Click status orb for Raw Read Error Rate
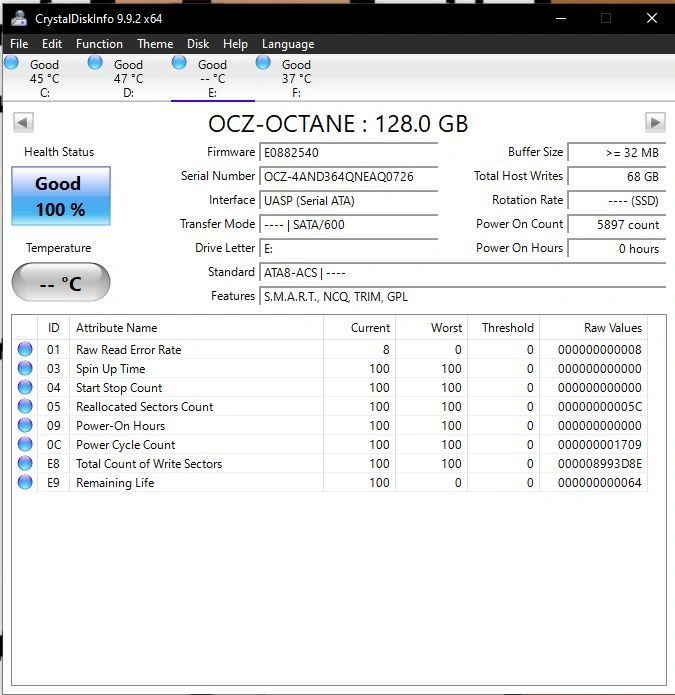 click(25, 349)
